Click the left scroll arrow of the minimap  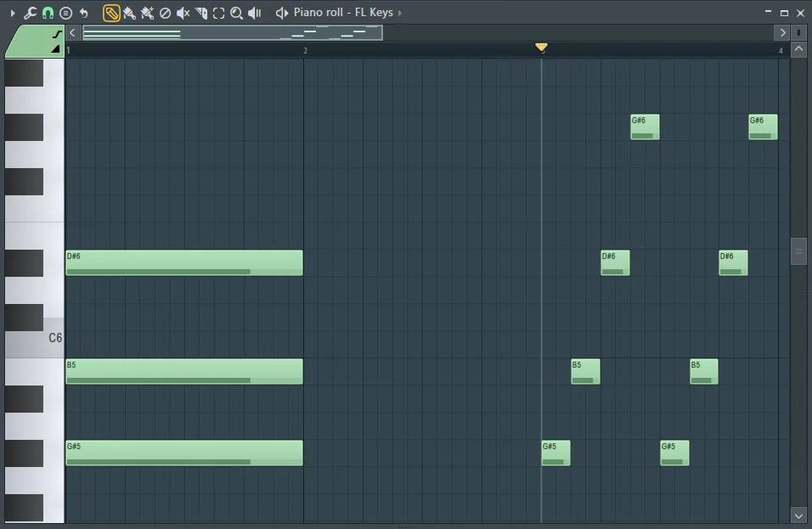[x=72, y=33]
